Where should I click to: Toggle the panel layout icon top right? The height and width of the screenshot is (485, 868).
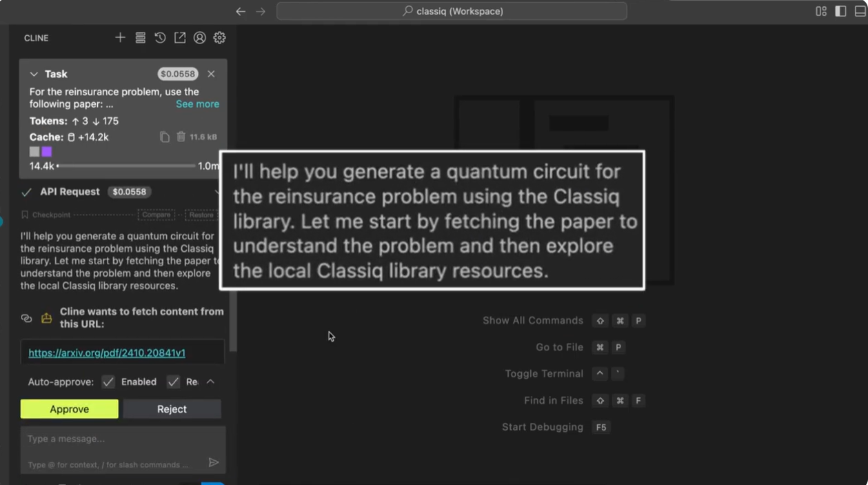tap(820, 10)
